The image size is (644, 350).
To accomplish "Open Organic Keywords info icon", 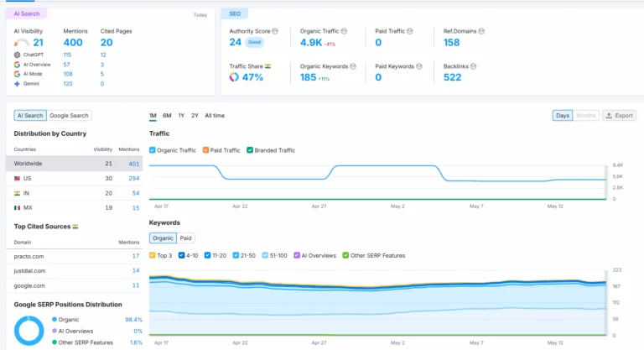I will pos(353,66).
